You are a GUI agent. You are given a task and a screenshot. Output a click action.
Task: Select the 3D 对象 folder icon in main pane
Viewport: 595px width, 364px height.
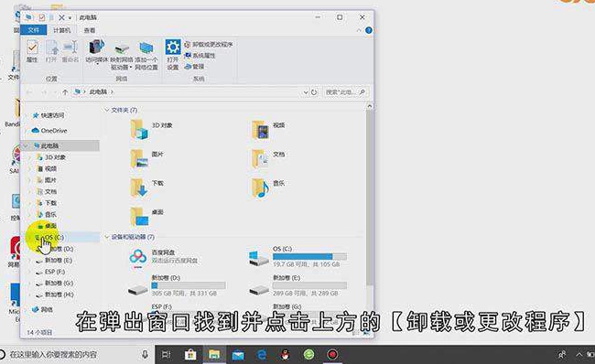(x=139, y=129)
